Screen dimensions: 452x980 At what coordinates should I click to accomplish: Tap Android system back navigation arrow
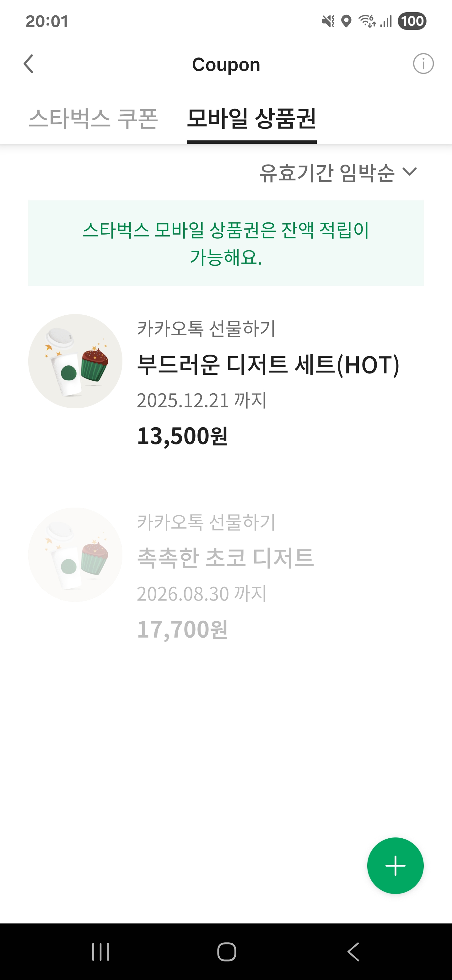coord(353,952)
